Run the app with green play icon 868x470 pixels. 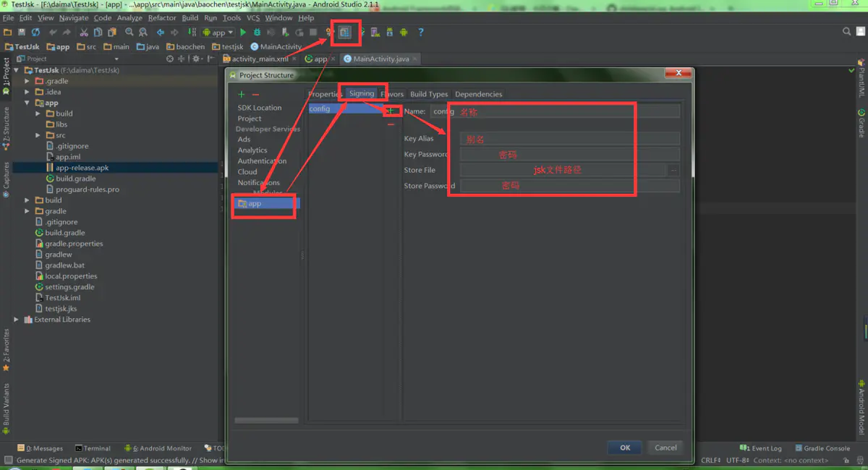point(243,33)
